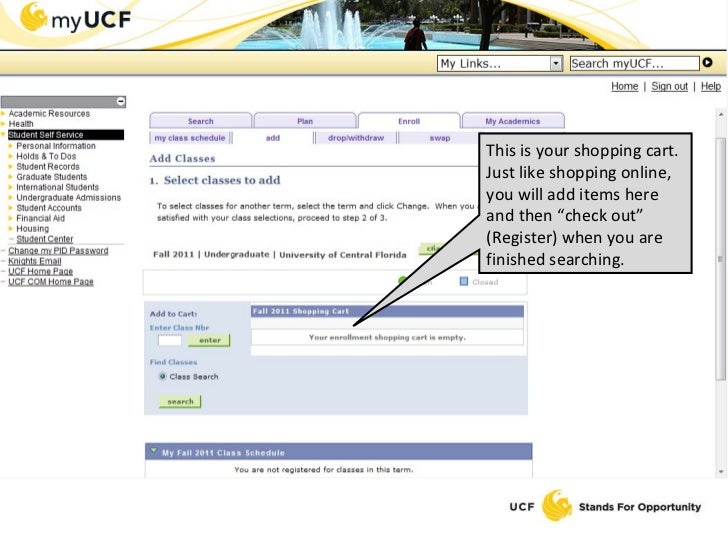The height and width of the screenshot is (546, 728).
Task: Click the page scrollbar up arrow
Action: click(x=721, y=114)
